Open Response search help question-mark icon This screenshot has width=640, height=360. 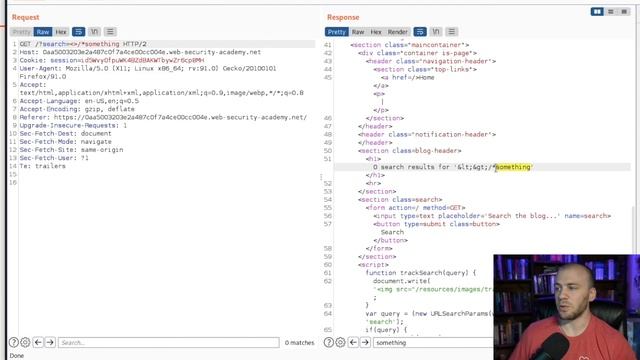[x=329, y=342]
